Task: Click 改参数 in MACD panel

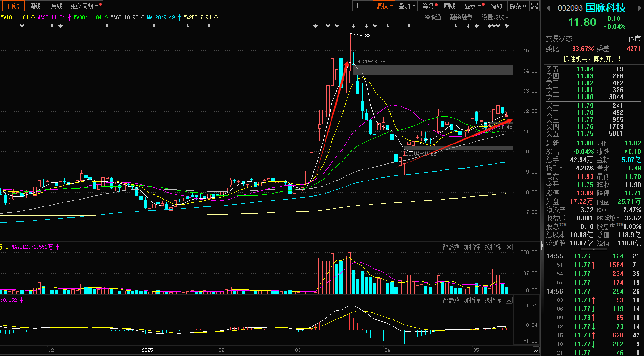Action: pos(451,300)
